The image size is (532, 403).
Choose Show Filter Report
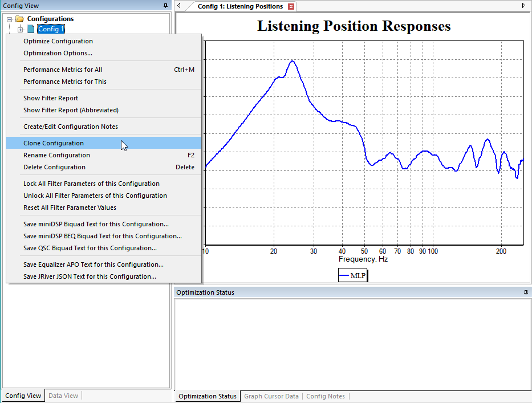[x=104, y=98]
